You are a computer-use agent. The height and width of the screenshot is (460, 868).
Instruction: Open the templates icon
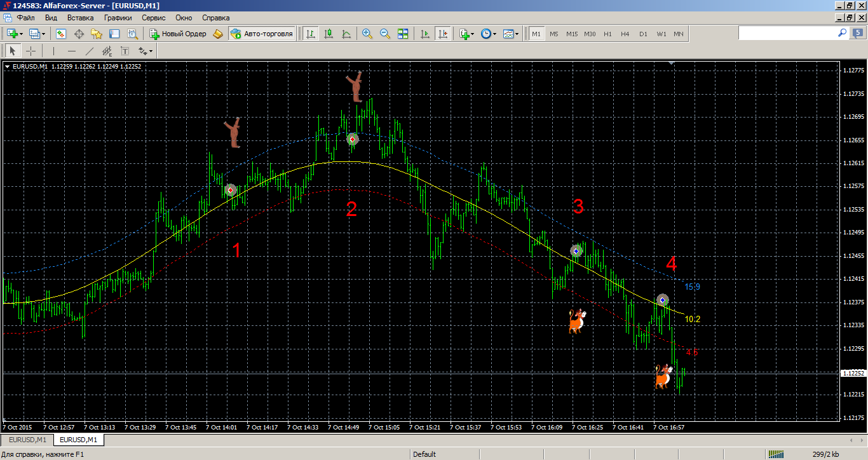point(508,34)
